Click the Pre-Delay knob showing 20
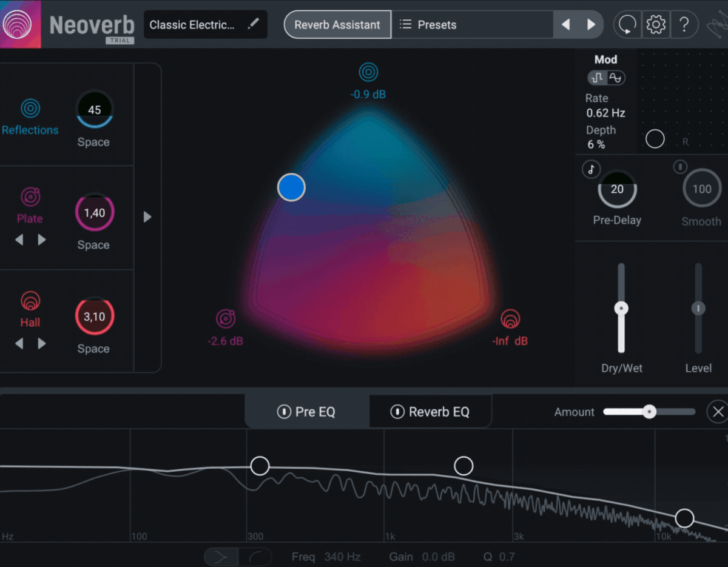The image size is (728, 567). tap(617, 189)
